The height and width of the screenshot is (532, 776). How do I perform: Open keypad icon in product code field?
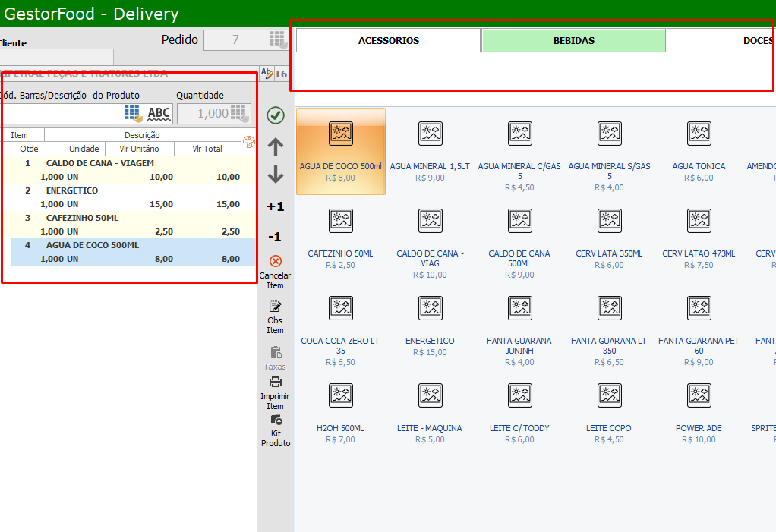pyautogui.click(x=134, y=114)
